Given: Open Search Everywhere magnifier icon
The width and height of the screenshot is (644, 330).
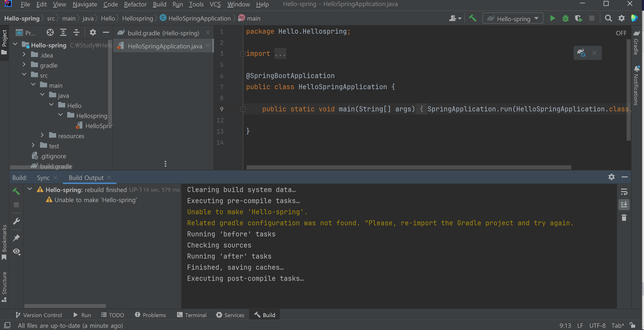Looking at the screenshot, I should 608,18.
